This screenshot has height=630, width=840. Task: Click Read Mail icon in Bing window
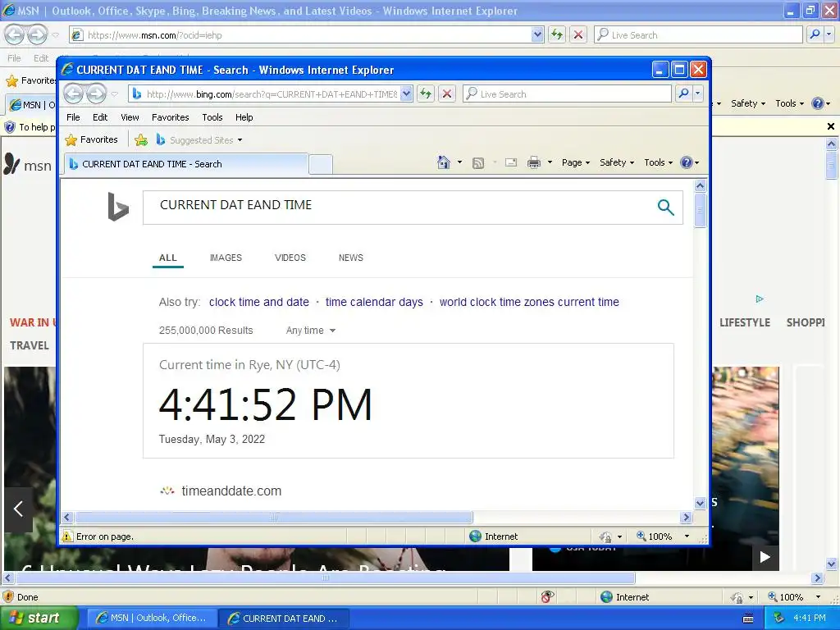(x=511, y=162)
